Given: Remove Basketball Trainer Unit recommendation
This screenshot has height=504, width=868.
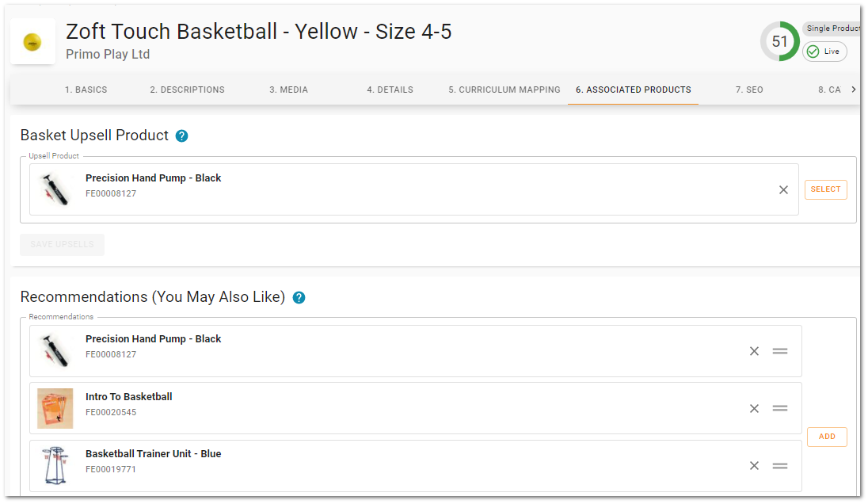Looking at the screenshot, I should 754,466.
